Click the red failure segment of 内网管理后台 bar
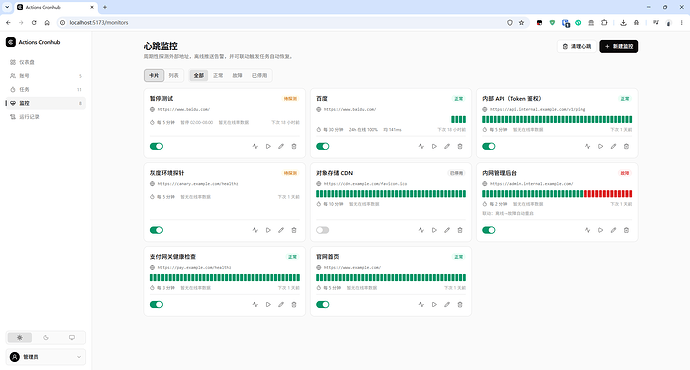 coord(608,194)
